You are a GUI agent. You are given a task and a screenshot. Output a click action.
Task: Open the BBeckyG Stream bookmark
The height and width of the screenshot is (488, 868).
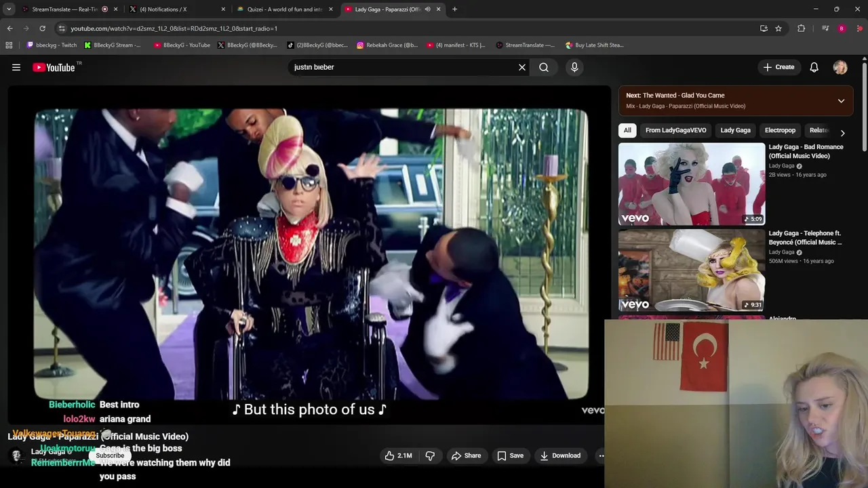pos(113,45)
